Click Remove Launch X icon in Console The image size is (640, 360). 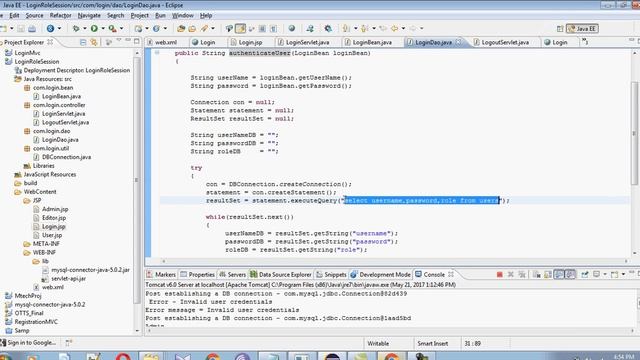coord(511,275)
